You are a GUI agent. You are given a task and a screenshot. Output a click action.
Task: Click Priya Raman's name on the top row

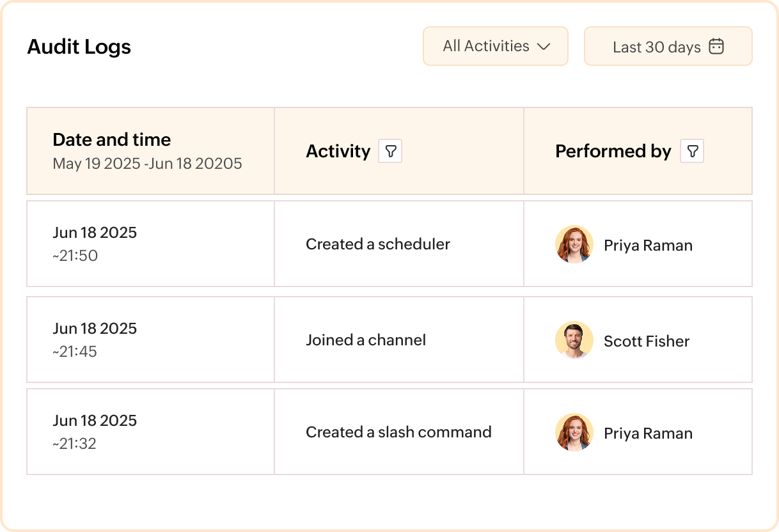[x=648, y=245]
